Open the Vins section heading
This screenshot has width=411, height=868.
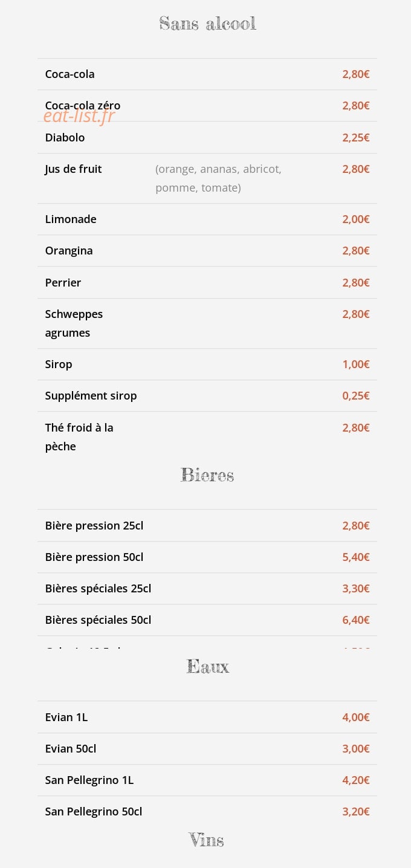click(206, 840)
